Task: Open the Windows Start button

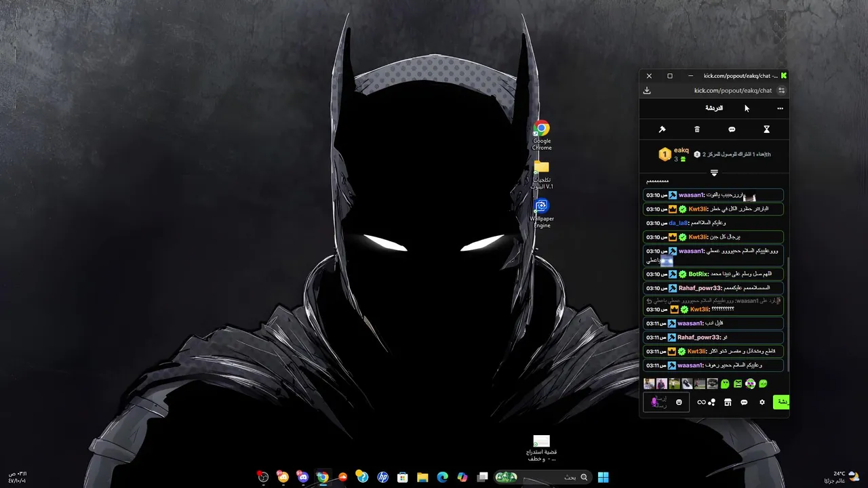Action: 603,477
